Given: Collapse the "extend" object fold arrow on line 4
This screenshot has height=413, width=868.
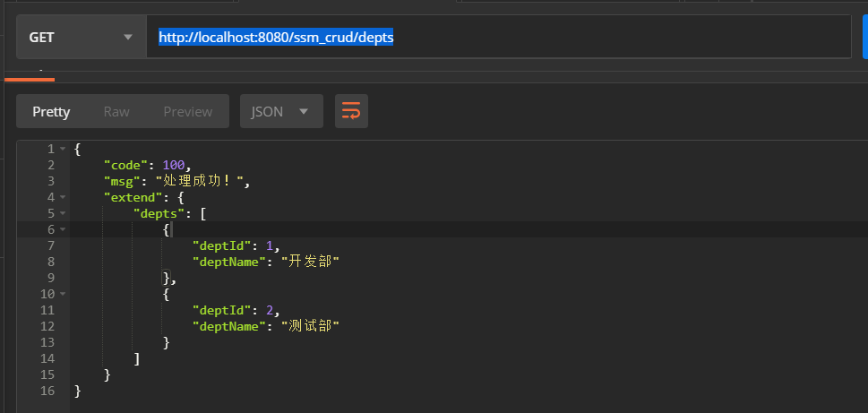Looking at the screenshot, I should (x=63, y=197).
